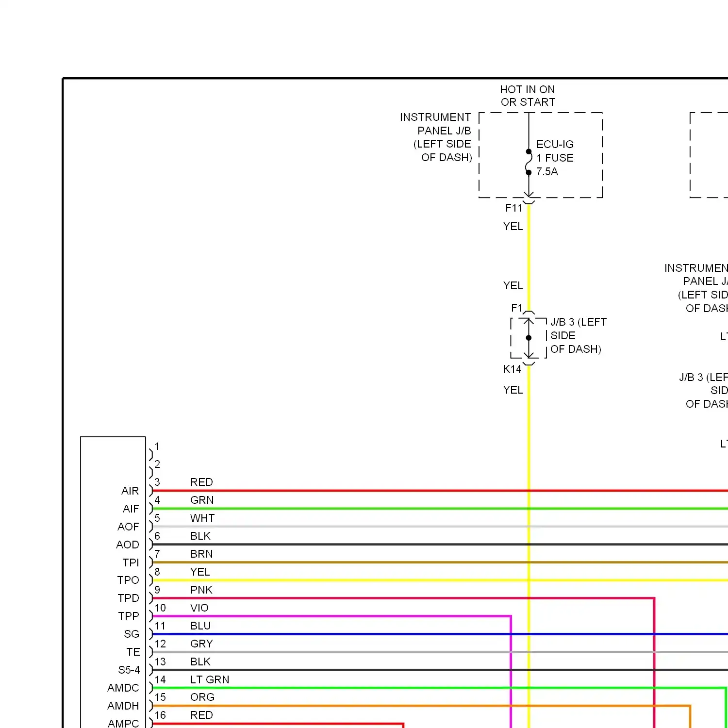Click the BRN wire color label

point(201,554)
